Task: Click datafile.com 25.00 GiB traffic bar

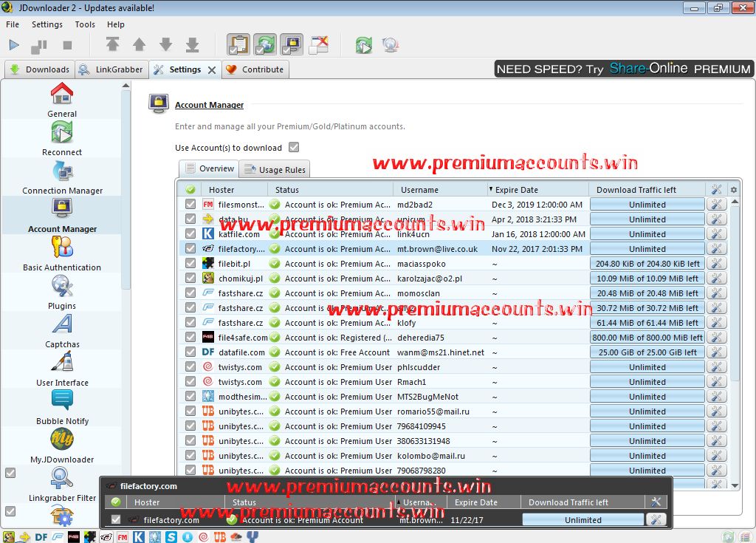Action: pos(647,352)
